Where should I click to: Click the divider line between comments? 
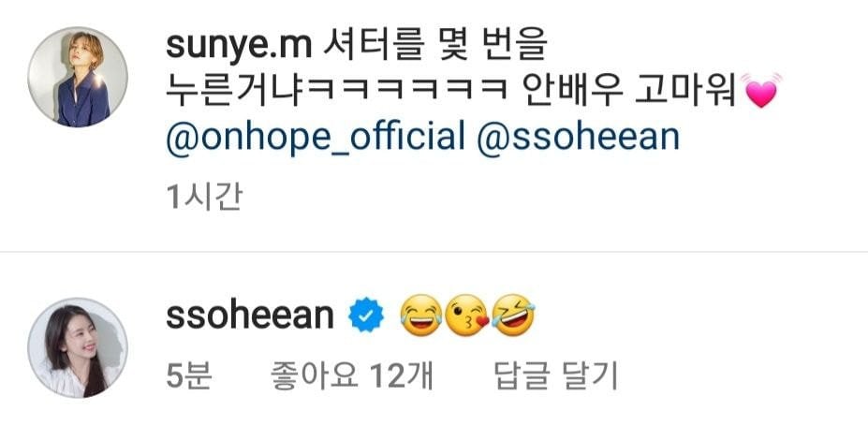click(x=434, y=252)
